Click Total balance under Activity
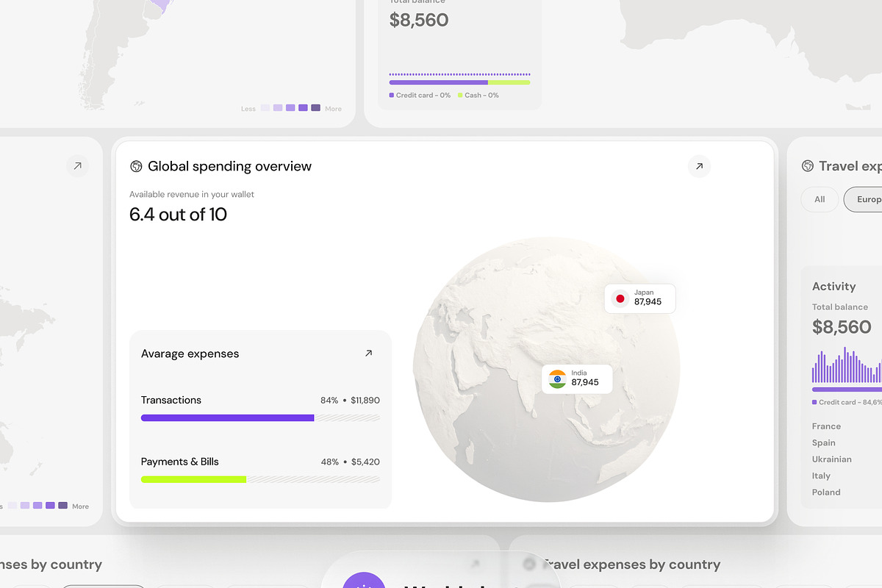This screenshot has width=882, height=588. pyautogui.click(x=840, y=307)
